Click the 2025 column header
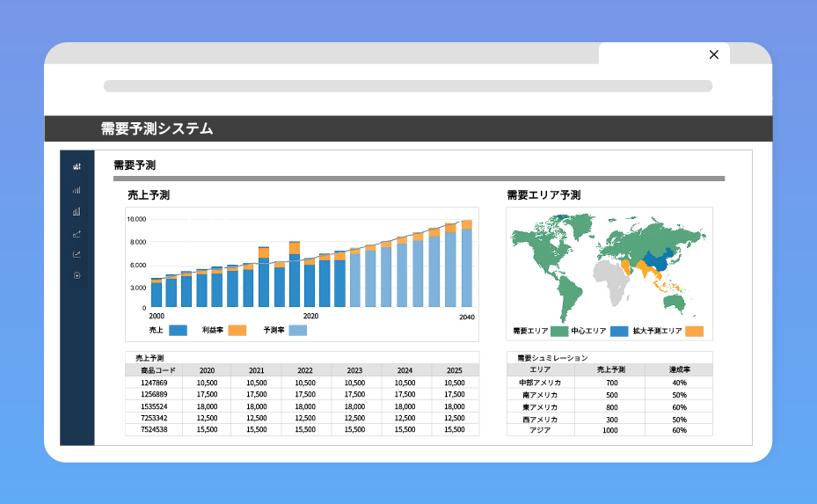 (454, 370)
